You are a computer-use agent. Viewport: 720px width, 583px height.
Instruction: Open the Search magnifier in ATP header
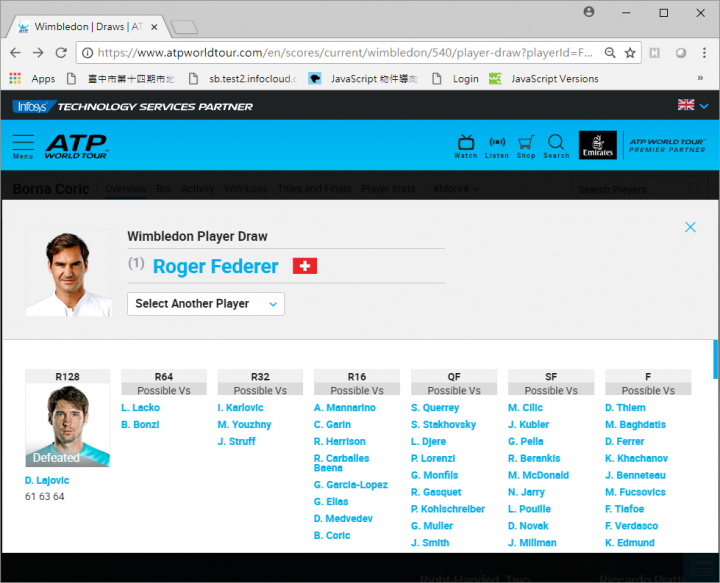[x=556, y=146]
